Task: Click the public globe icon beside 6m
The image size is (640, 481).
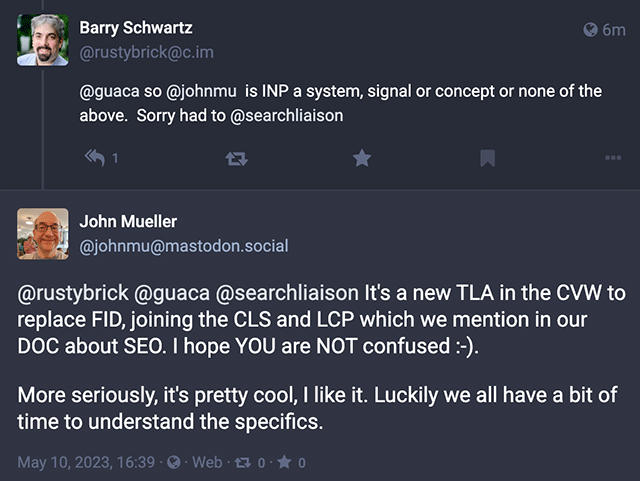Action: point(590,31)
